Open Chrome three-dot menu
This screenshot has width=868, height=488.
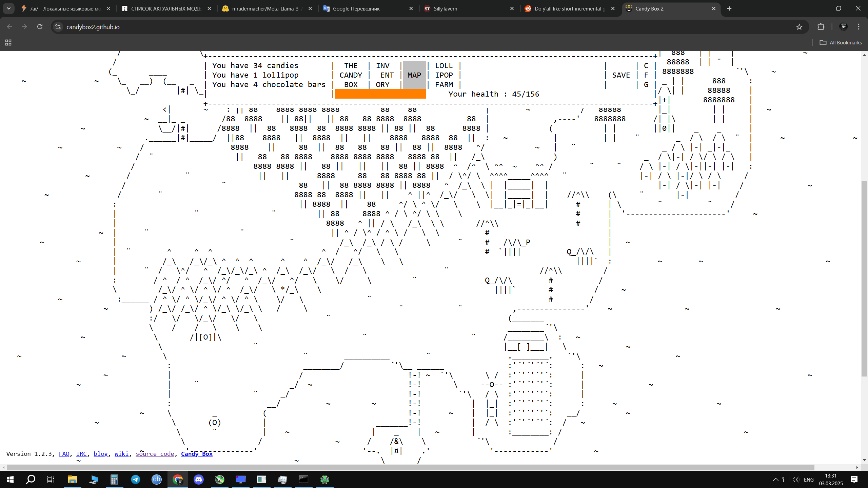tap(859, 27)
